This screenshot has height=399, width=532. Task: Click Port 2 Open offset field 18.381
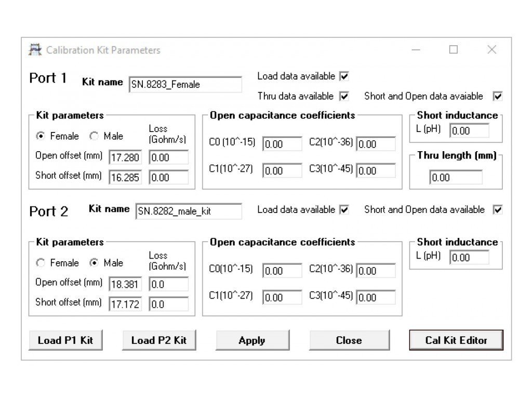coord(125,284)
